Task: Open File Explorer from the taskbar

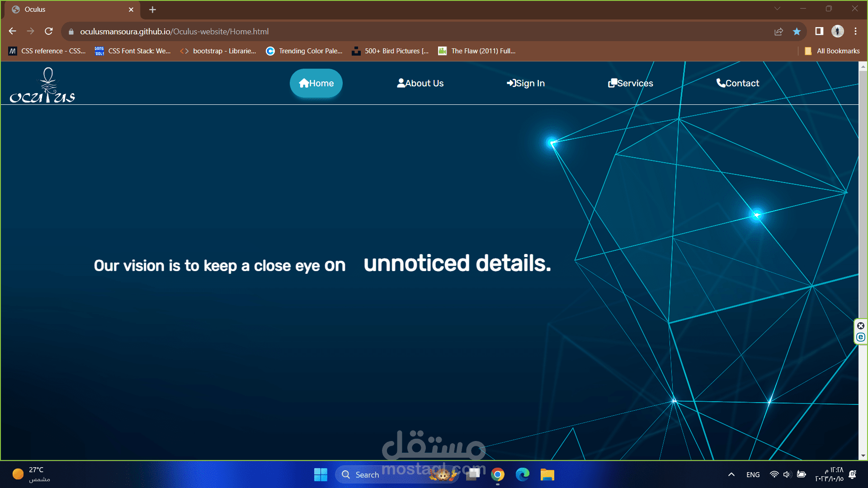Action: point(547,474)
